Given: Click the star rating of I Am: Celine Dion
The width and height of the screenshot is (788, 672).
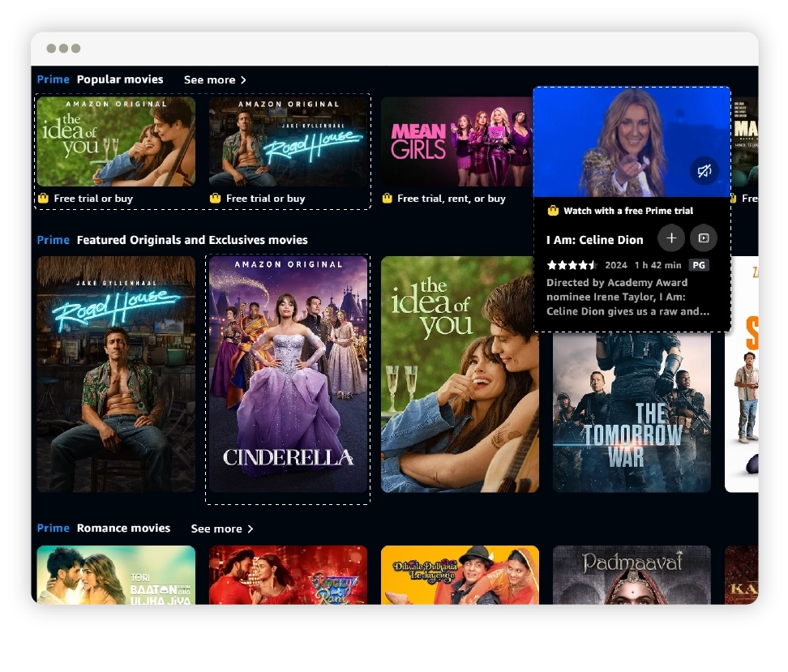Looking at the screenshot, I should tap(572, 265).
